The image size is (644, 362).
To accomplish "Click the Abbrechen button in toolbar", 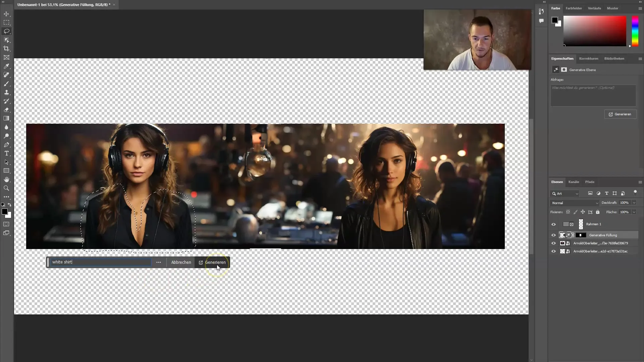I will coord(181,262).
